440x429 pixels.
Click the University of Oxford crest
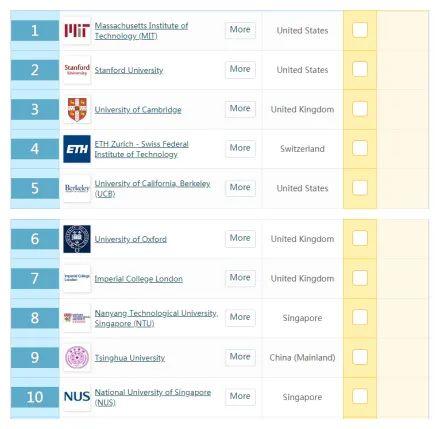(77, 239)
